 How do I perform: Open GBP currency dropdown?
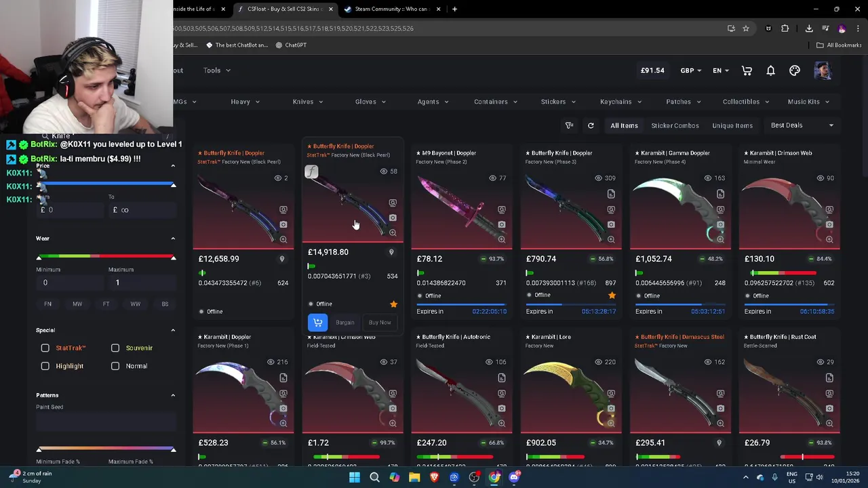[x=691, y=70]
